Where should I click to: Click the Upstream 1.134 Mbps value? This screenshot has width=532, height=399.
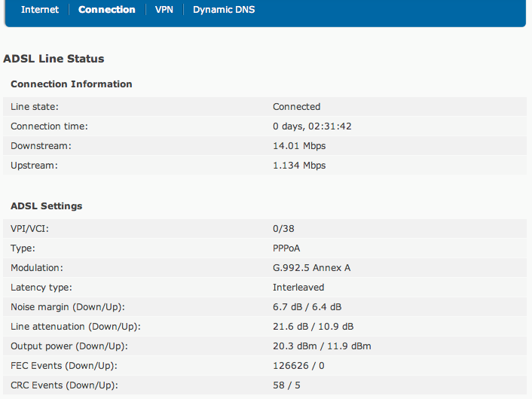(x=299, y=166)
